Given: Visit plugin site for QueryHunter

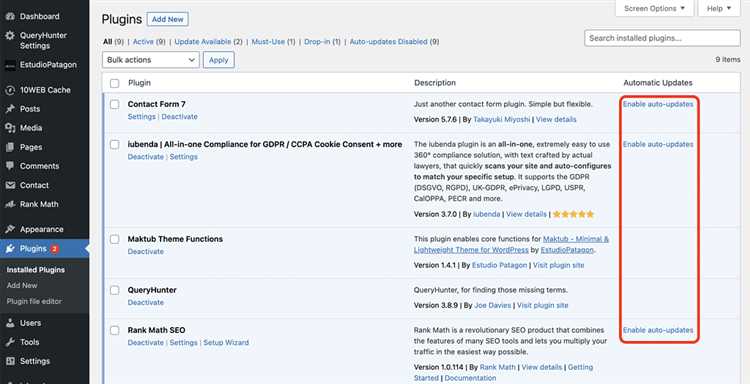Looking at the screenshot, I should tap(542, 306).
